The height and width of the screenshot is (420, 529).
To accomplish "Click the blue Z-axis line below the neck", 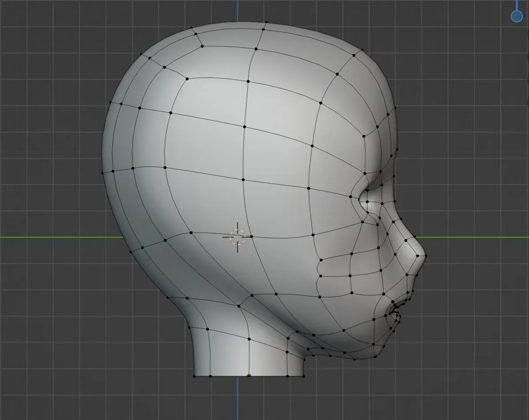I will pos(238,399).
